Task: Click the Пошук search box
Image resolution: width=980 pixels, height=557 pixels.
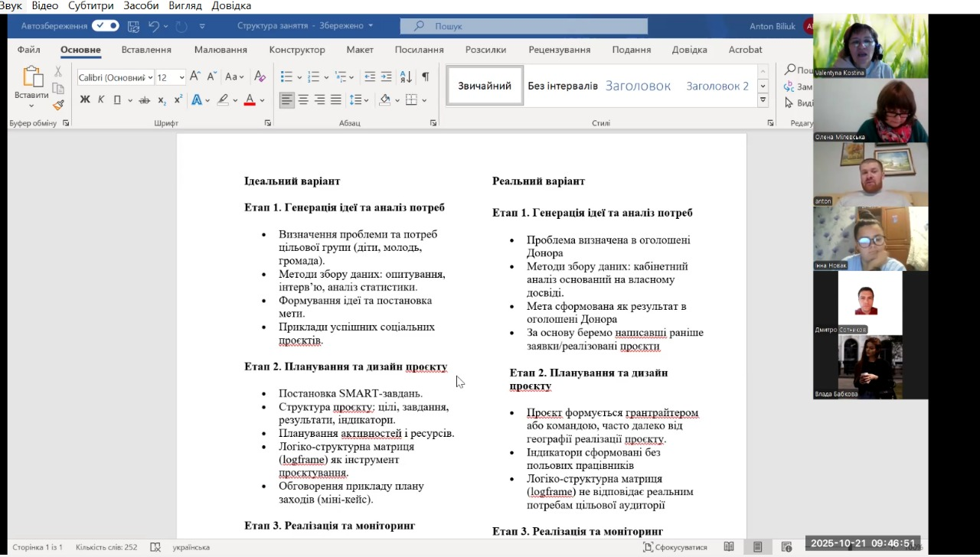Action: (524, 26)
